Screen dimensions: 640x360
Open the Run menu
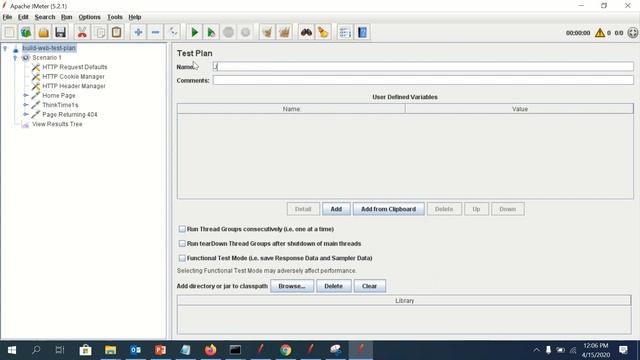pyautogui.click(x=67, y=17)
